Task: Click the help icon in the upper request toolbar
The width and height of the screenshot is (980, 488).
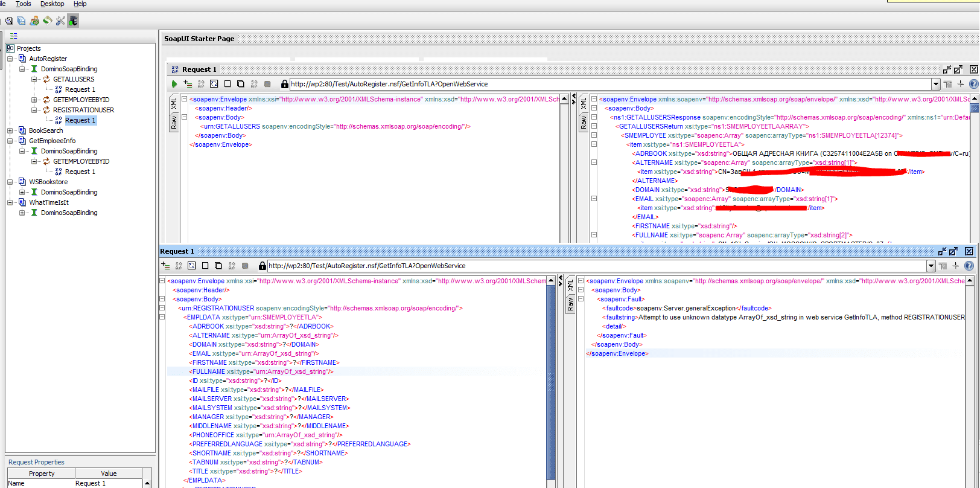Action: (x=973, y=84)
